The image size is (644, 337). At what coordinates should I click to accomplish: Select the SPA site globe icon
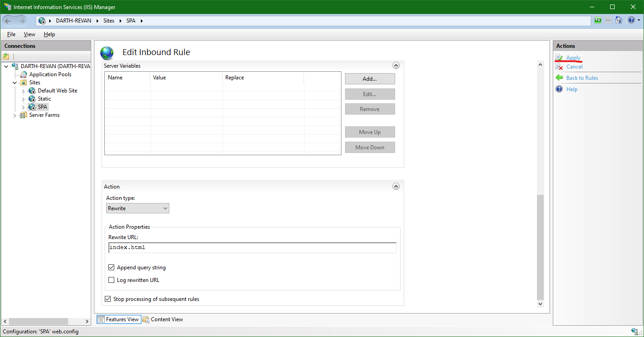click(x=31, y=106)
